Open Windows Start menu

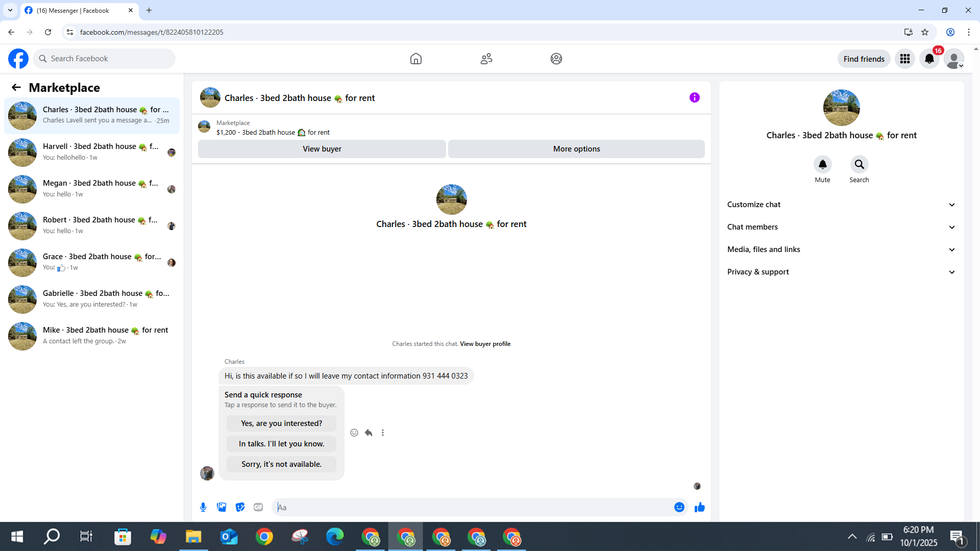tap(17, 537)
